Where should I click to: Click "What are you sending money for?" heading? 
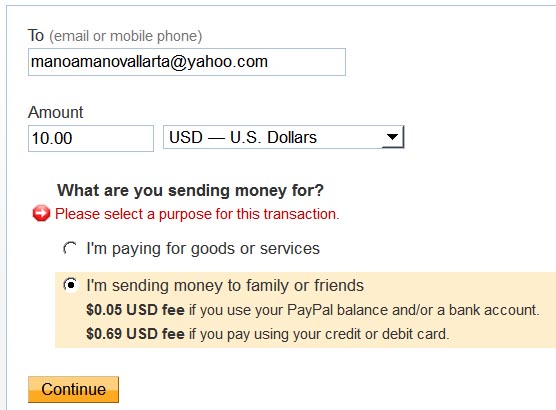coord(190,190)
